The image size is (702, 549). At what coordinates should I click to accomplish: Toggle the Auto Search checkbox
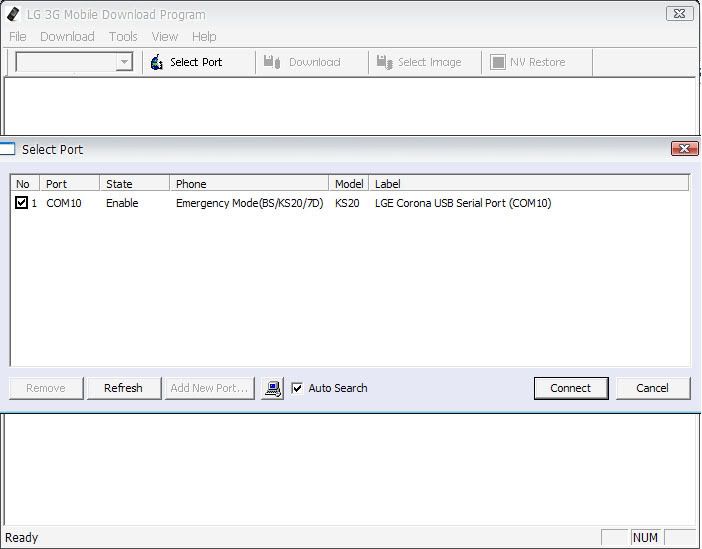tap(297, 388)
